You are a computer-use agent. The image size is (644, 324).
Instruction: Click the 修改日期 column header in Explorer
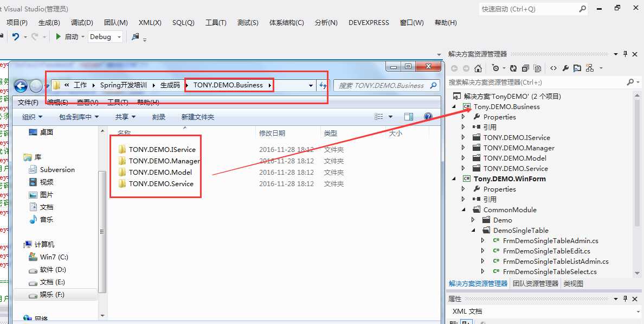point(272,133)
